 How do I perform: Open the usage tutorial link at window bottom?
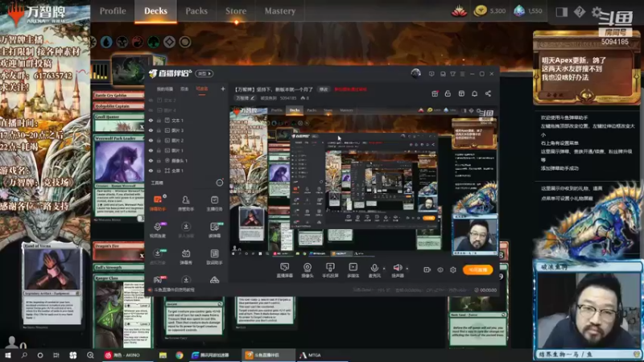tap(174, 290)
